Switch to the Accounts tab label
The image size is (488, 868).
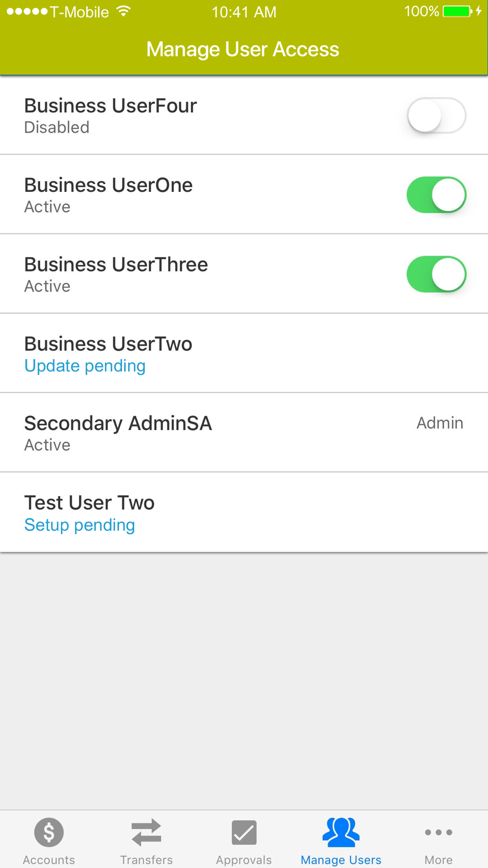[x=49, y=860]
